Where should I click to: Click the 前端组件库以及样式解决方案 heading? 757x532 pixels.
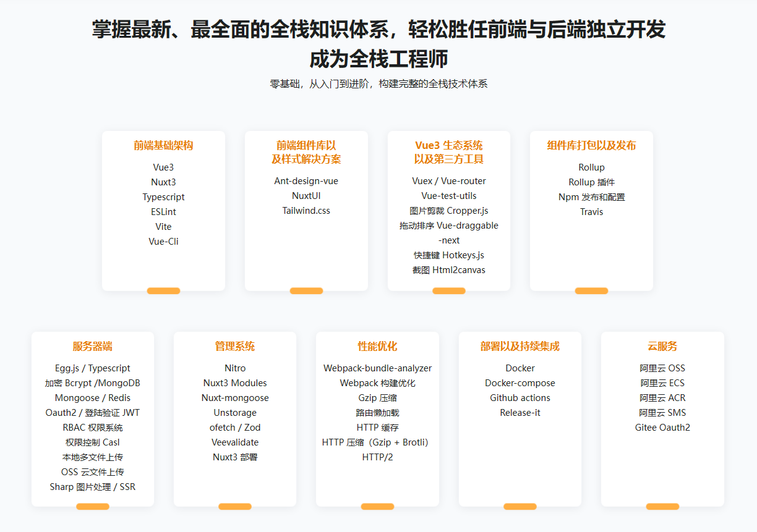(306, 153)
